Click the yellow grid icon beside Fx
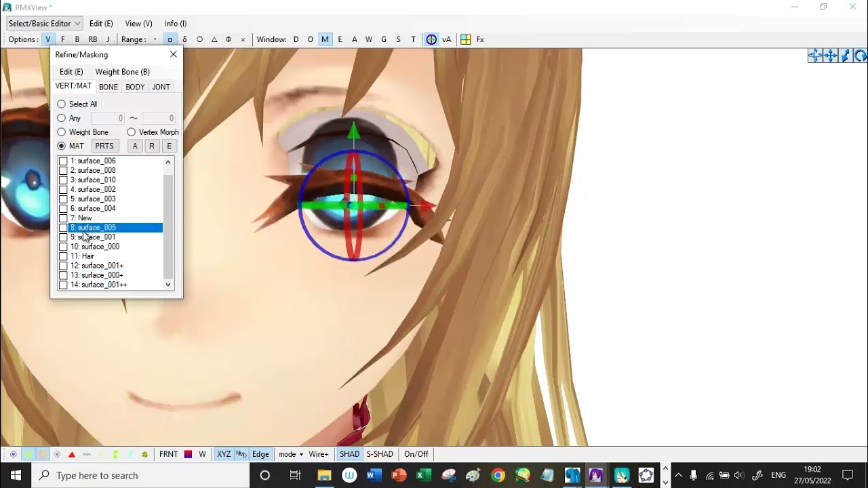 tap(466, 39)
